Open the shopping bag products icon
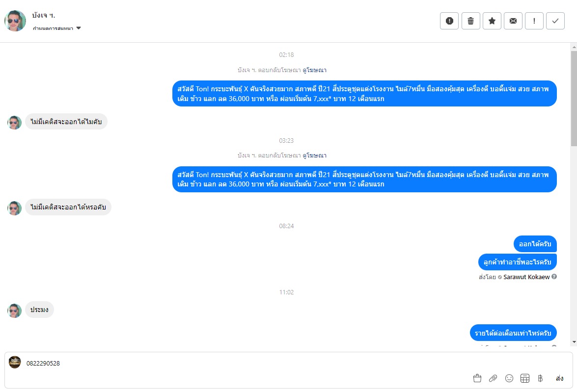Viewport: 577px width, 392px height. (477, 378)
